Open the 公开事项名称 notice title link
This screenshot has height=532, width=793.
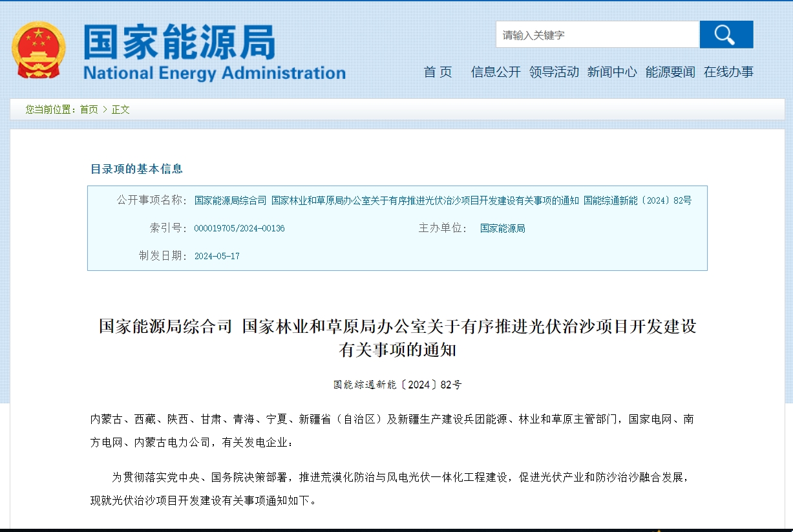point(443,201)
